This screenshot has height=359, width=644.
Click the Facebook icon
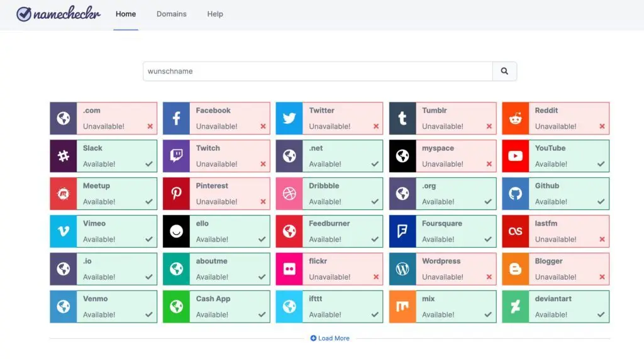coord(176,118)
